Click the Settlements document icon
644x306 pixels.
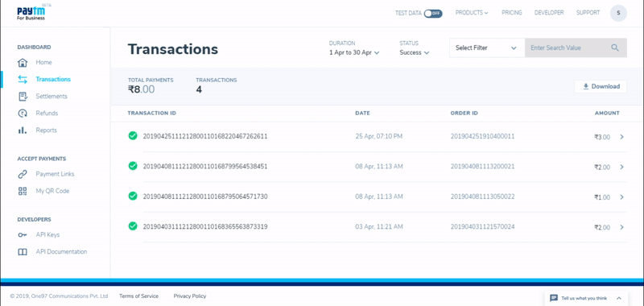[23, 96]
